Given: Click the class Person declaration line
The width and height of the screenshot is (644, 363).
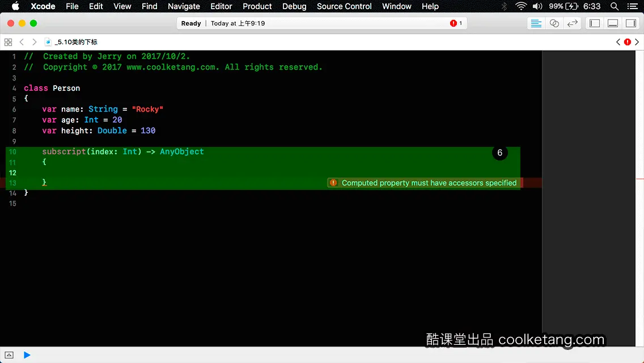Looking at the screenshot, I should (52, 88).
